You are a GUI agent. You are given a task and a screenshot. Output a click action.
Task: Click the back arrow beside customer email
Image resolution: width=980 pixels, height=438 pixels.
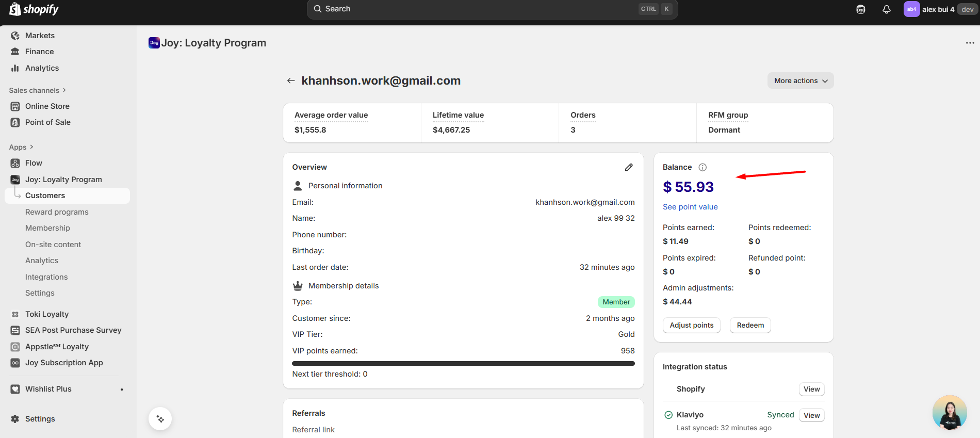(291, 80)
